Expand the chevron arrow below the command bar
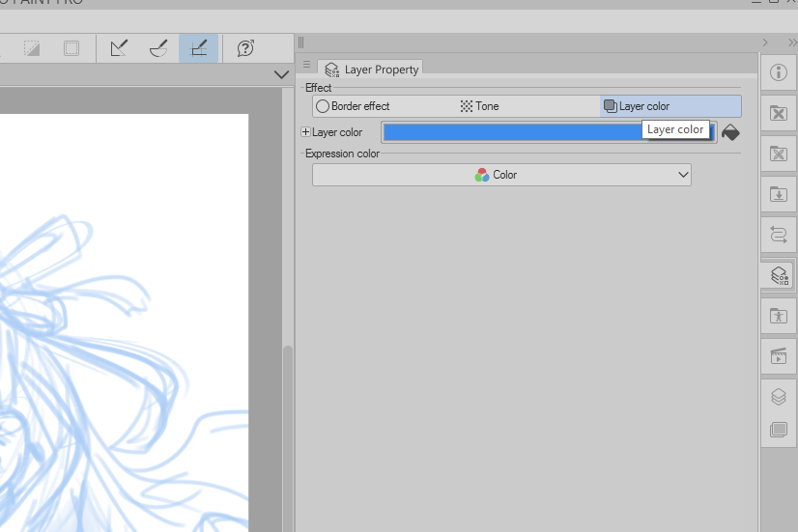 281,74
